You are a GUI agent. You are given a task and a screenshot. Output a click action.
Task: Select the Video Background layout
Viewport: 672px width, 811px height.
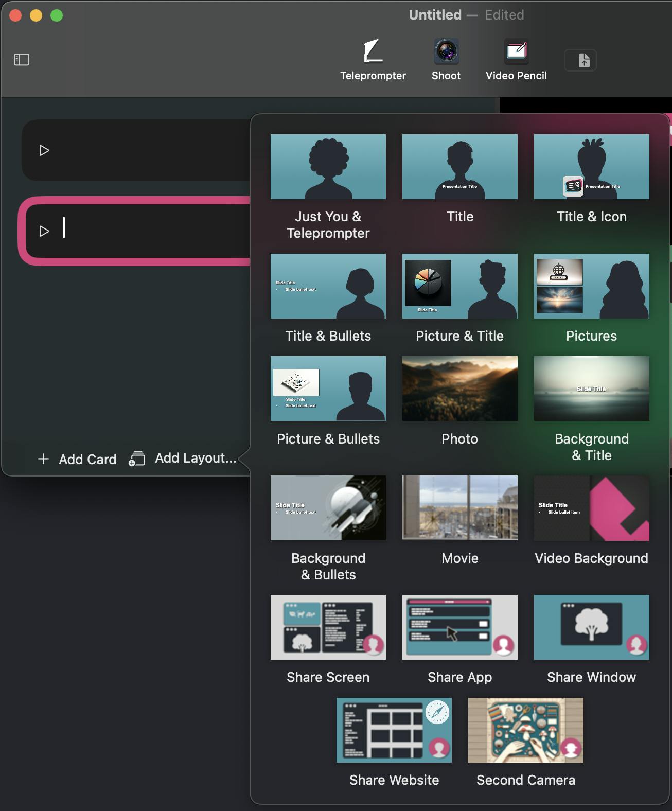pyautogui.click(x=592, y=521)
